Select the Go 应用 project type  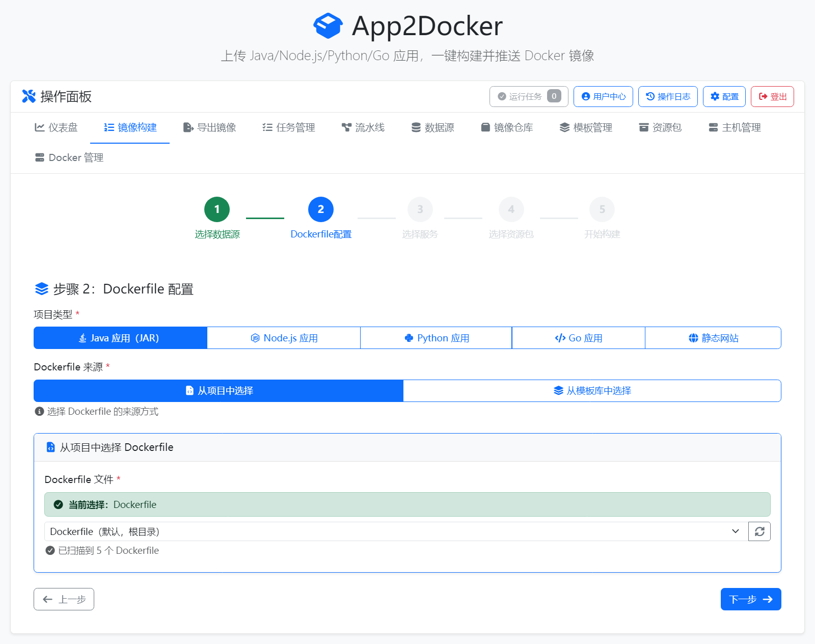578,337
